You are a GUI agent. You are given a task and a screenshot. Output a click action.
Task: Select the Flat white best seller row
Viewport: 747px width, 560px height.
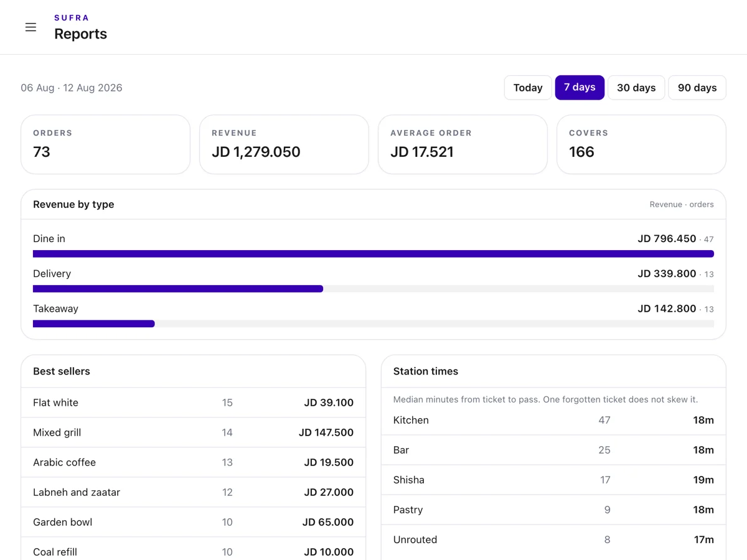(194, 403)
